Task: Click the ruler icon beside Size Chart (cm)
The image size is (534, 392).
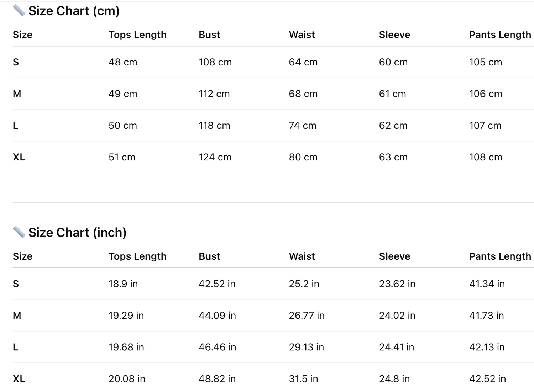Action: point(19,11)
